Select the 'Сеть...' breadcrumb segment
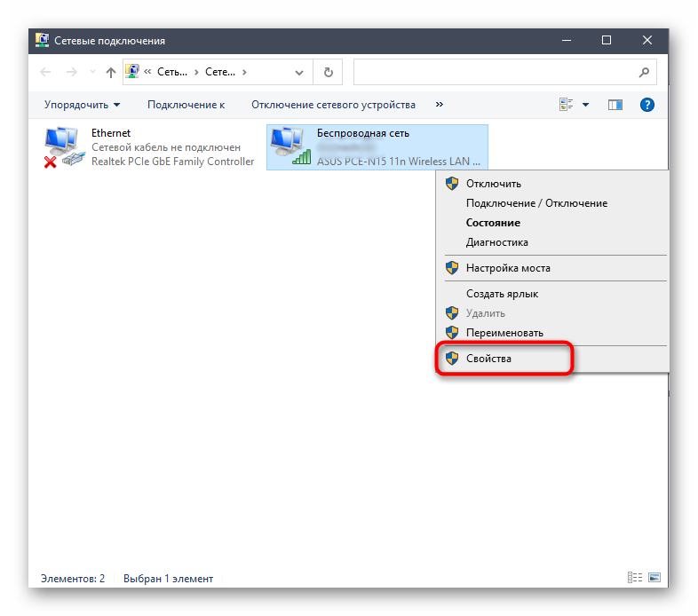The width and height of the screenshot is (698, 616). tap(171, 72)
